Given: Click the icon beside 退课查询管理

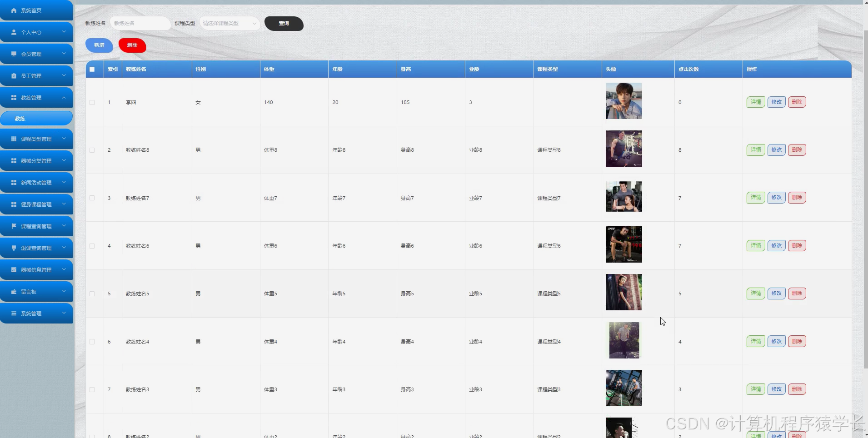Looking at the screenshot, I should click(14, 248).
